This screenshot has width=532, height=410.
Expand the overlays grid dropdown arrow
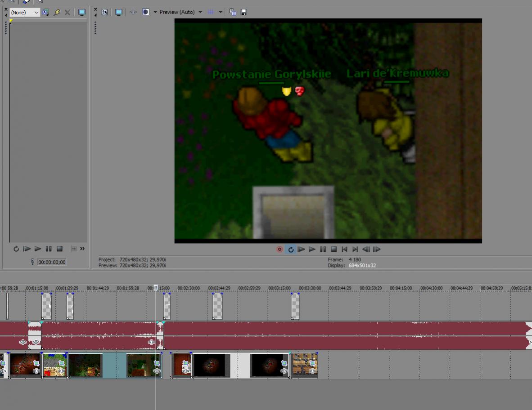click(221, 12)
